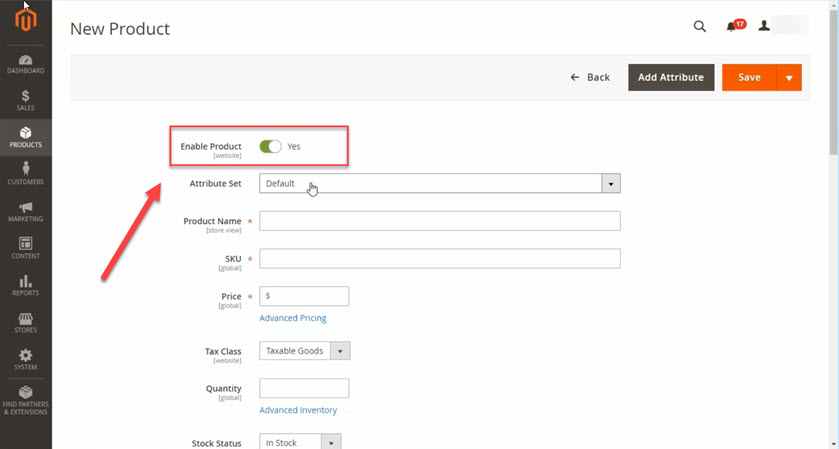Click the Save button

(749, 78)
